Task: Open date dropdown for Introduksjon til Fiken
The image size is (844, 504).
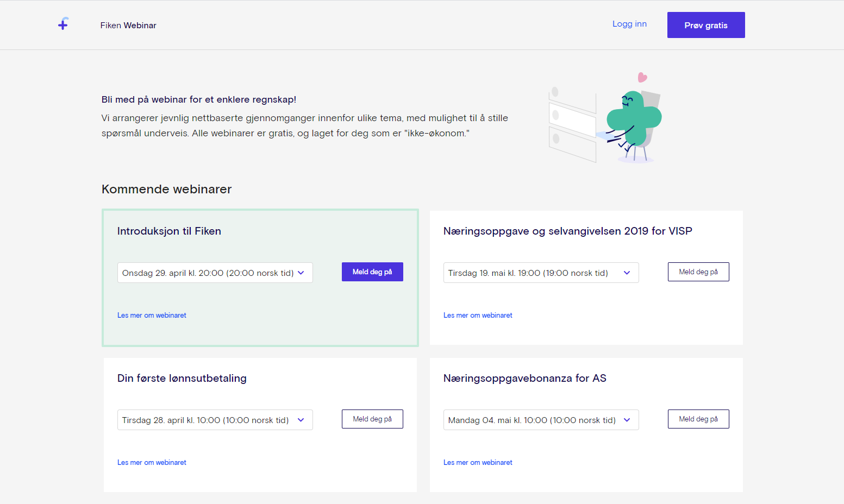Action: click(x=215, y=273)
